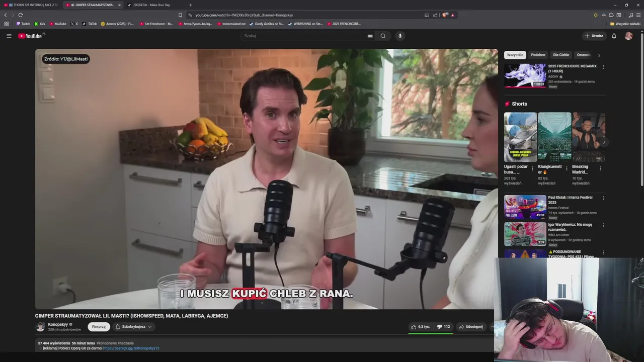Screen dimensions: 644x362
Task: Show more filter chips with right arrow
Action: [599, 55]
